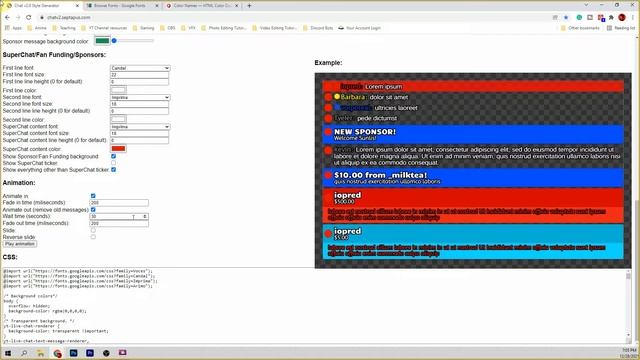This screenshot has width=640, height=360.
Task: Click the red extension icon with badge
Action: (601, 18)
